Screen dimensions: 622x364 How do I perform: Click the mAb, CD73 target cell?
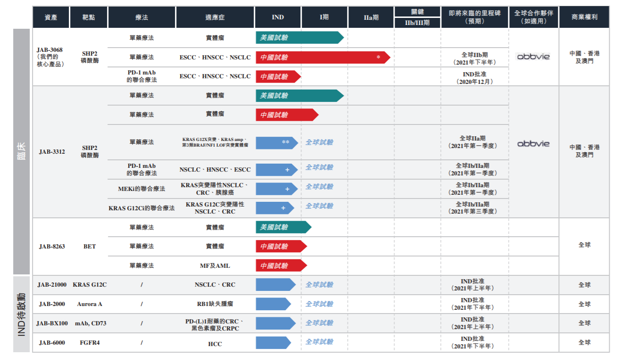pyautogui.click(x=90, y=323)
